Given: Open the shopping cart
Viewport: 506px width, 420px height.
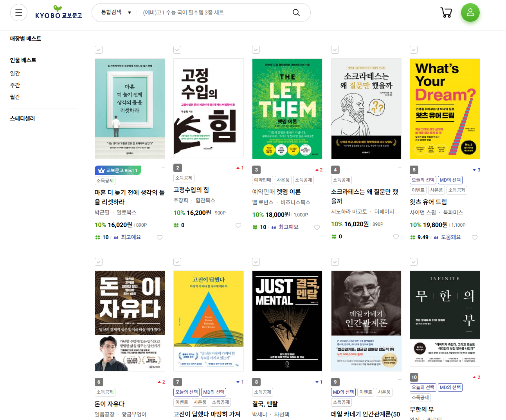Looking at the screenshot, I should coord(446,13).
